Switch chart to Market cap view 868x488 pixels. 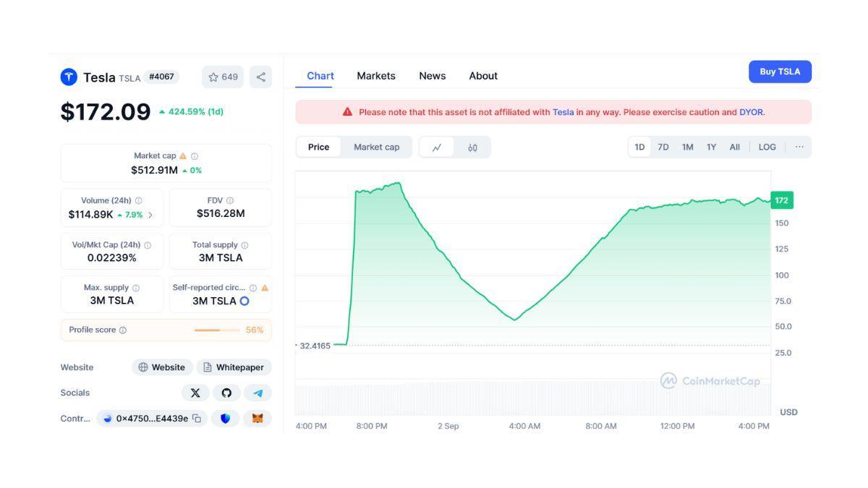pos(377,147)
